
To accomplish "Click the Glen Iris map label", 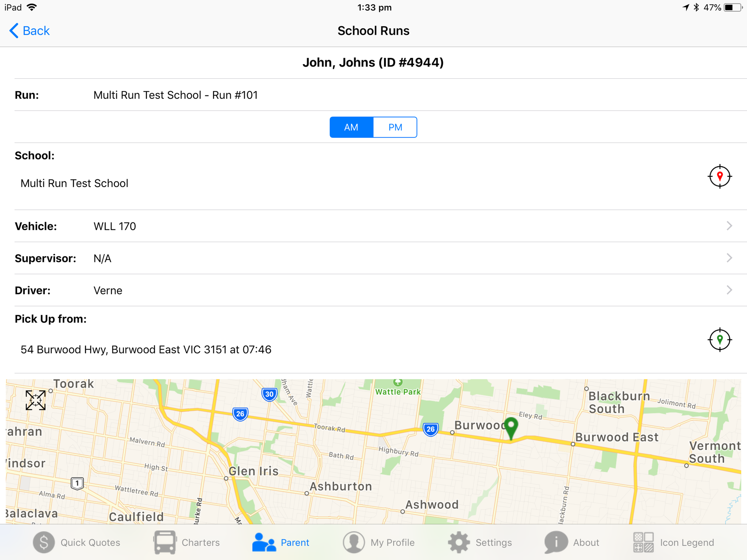I will click(254, 471).
